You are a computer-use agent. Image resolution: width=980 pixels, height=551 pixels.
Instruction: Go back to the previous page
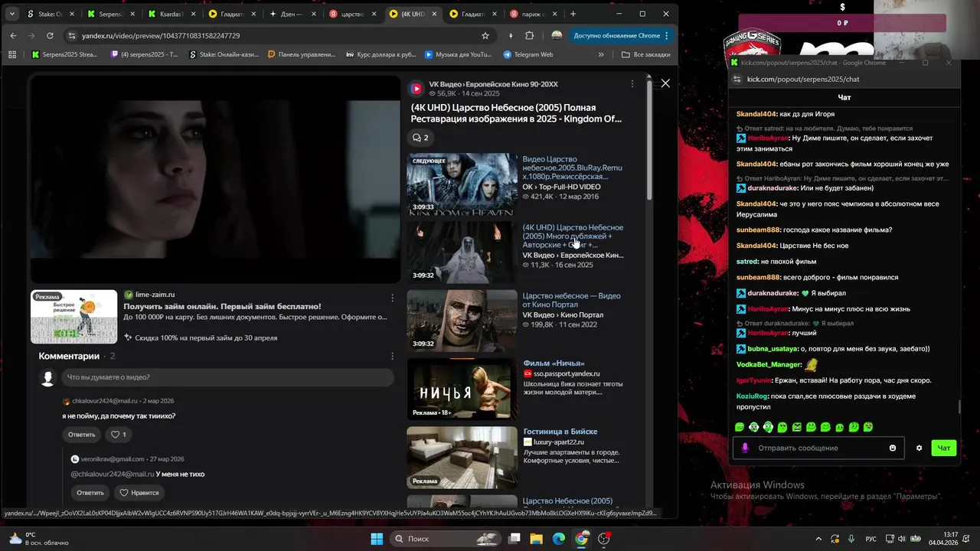pos(13,35)
